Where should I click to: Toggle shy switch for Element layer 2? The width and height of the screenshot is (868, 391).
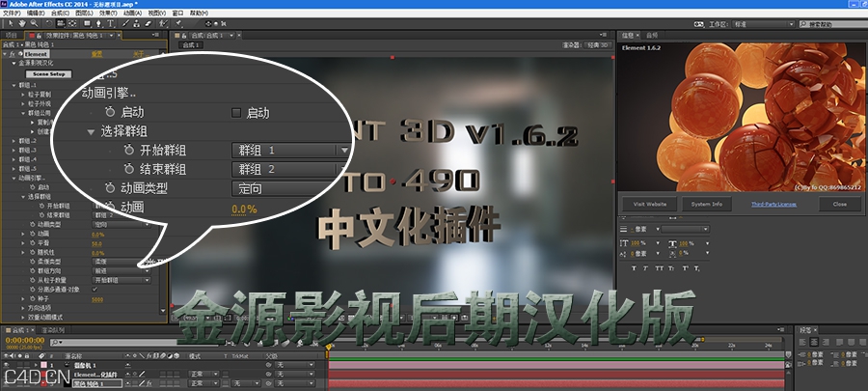pos(128,375)
